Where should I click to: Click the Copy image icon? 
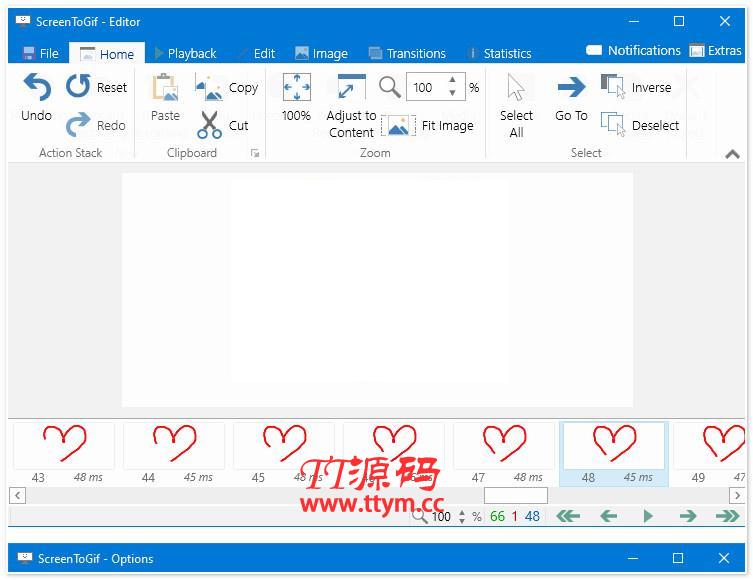(209, 87)
